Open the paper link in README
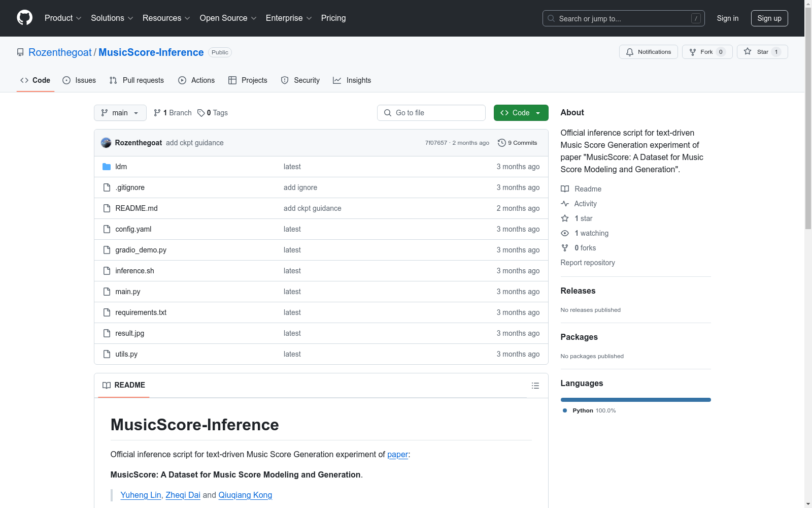The width and height of the screenshot is (812, 508). click(x=397, y=455)
